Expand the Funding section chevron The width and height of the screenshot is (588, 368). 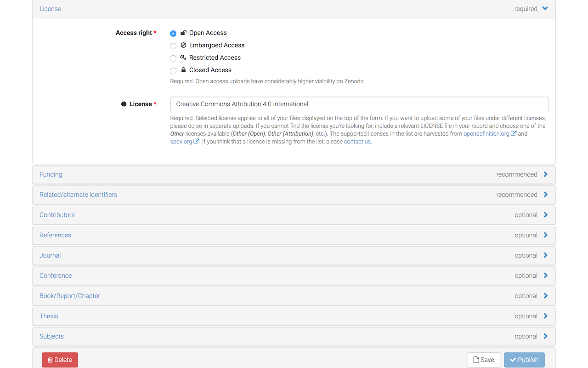[x=546, y=174]
